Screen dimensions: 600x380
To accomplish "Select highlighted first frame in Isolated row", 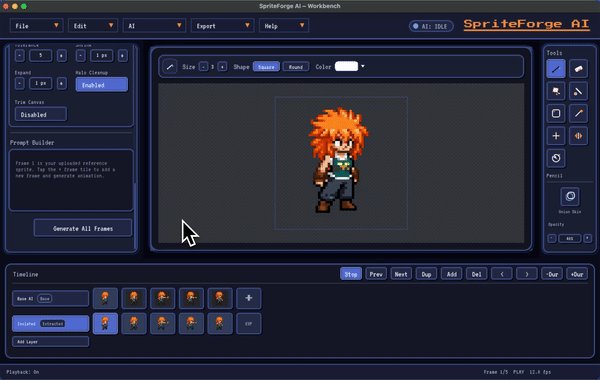I will 105,324.
